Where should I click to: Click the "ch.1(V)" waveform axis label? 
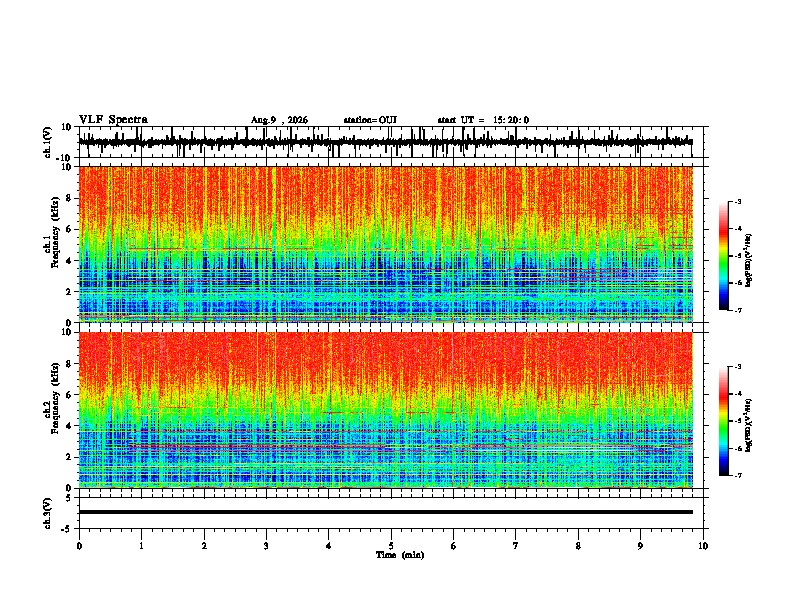coord(48,142)
